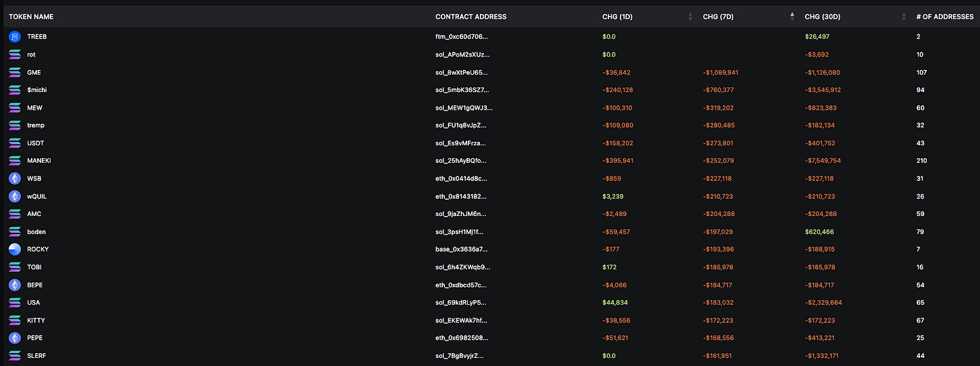
Task: Select the wQUIL token name
Action: (37, 196)
